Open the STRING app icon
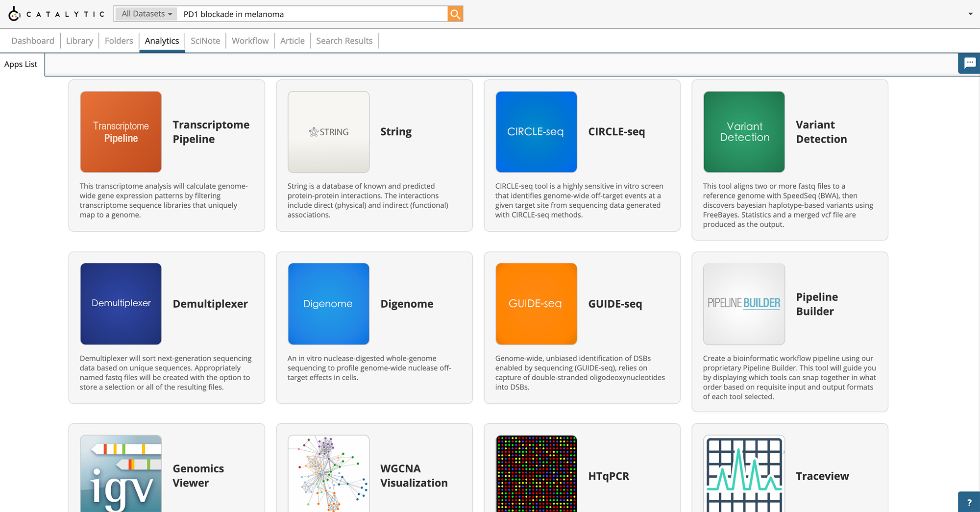Screen dimensions: 980x512 [329, 132]
